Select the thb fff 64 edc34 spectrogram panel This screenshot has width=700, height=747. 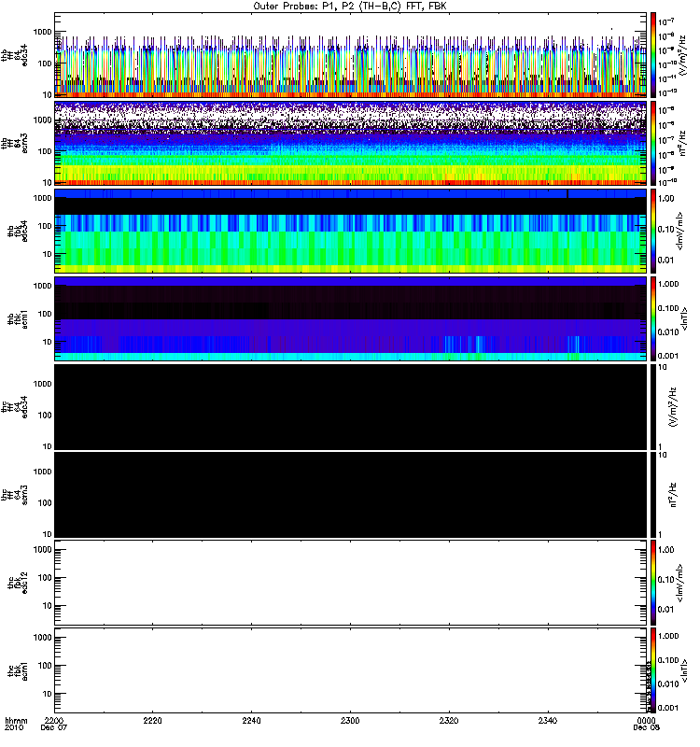click(x=351, y=55)
